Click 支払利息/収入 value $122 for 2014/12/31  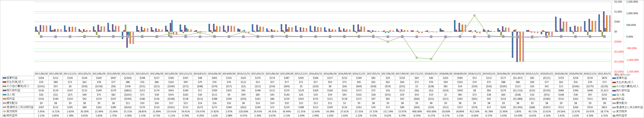243,82
